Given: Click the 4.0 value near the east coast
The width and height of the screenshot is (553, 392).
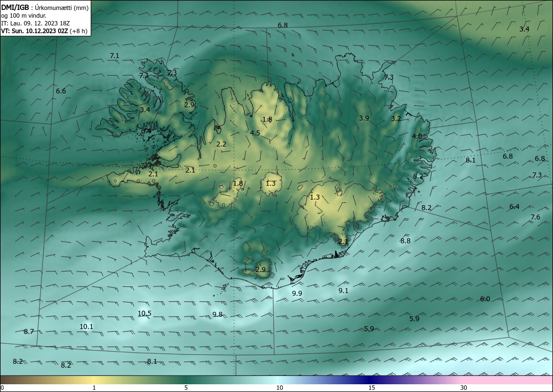Looking at the screenshot, I should click(417, 137).
